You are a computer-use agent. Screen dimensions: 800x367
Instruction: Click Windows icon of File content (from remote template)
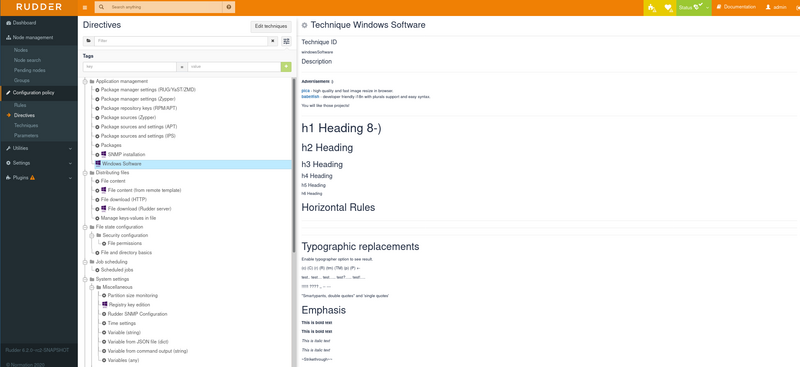[104, 190]
